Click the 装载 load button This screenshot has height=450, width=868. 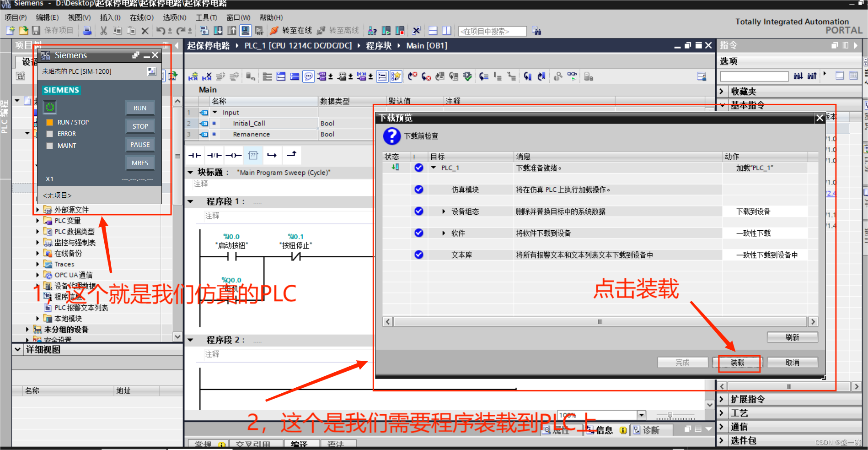738,363
